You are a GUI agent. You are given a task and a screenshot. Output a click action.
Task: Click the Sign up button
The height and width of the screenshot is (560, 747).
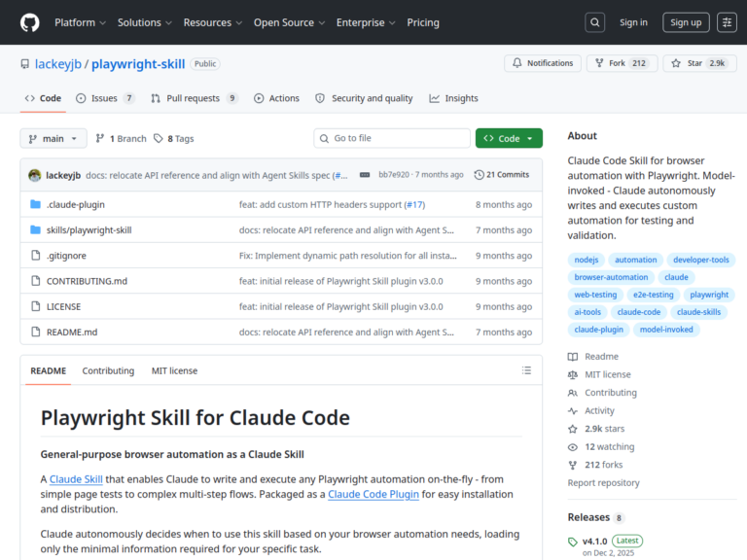[686, 22]
